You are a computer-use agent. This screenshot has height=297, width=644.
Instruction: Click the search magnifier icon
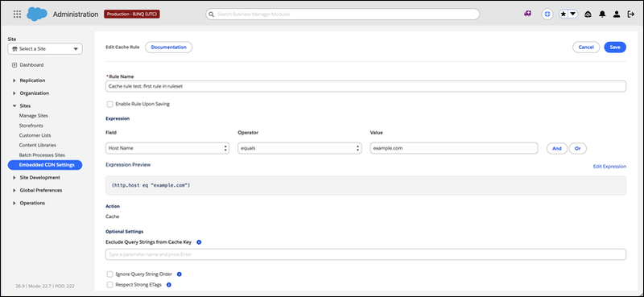click(x=212, y=14)
